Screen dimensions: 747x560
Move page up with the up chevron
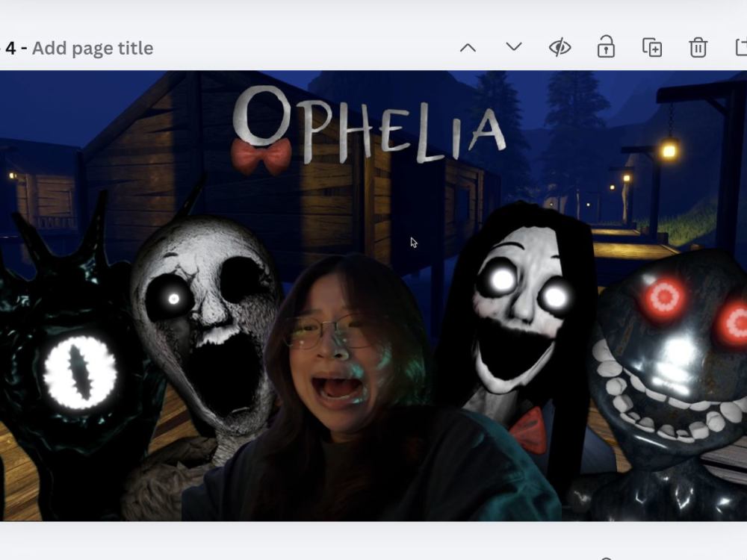468,48
